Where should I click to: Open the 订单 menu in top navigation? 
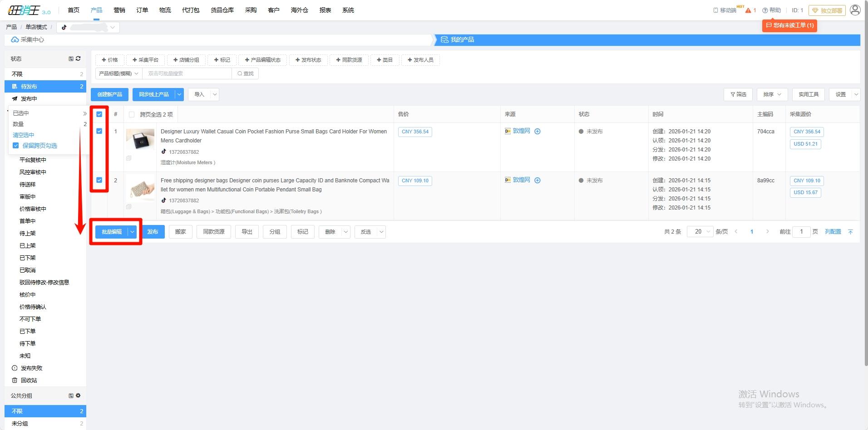click(142, 10)
